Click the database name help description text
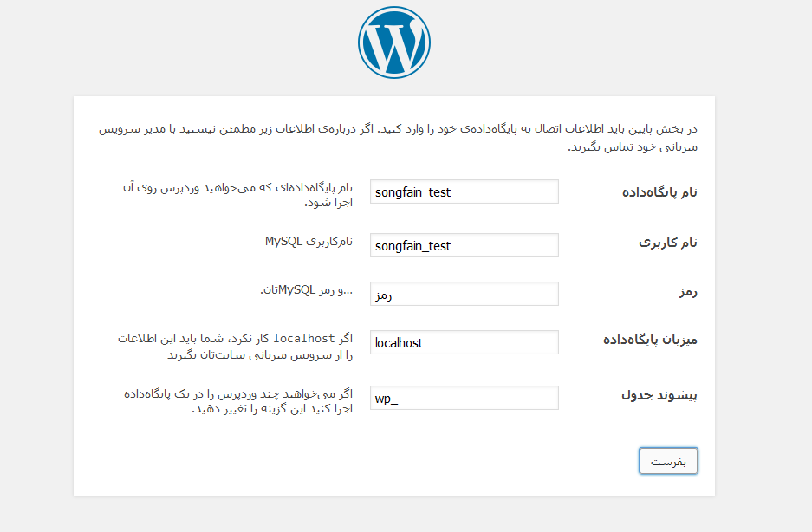This screenshot has width=812, height=532. (x=237, y=195)
